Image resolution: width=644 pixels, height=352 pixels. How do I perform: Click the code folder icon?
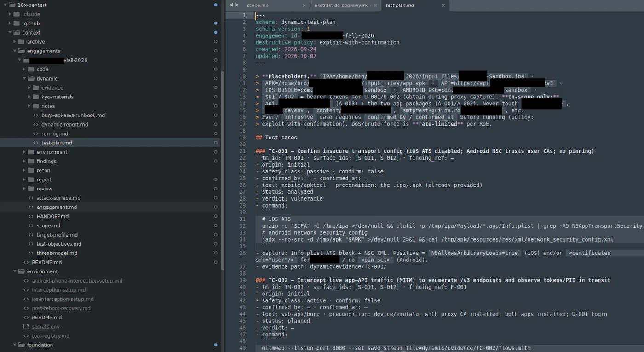(31, 69)
